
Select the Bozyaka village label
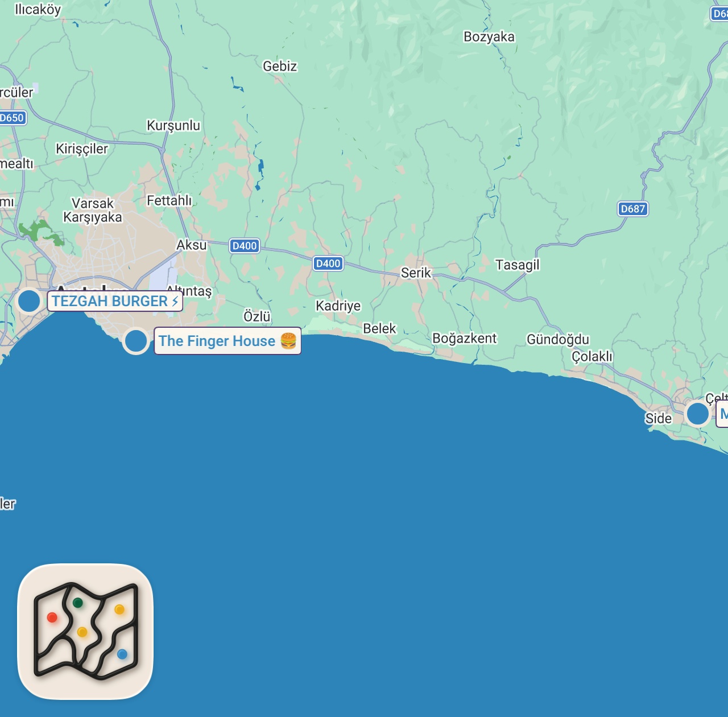coord(489,37)
